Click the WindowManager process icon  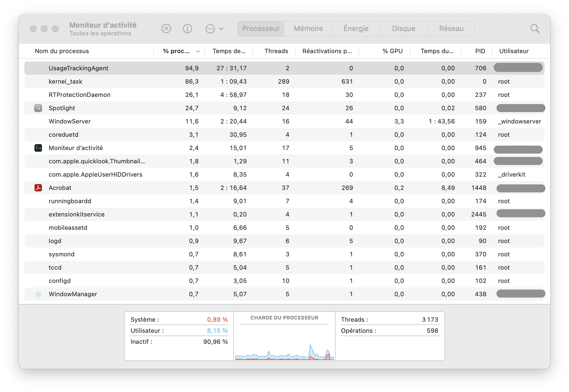click(x=38, y=294)
